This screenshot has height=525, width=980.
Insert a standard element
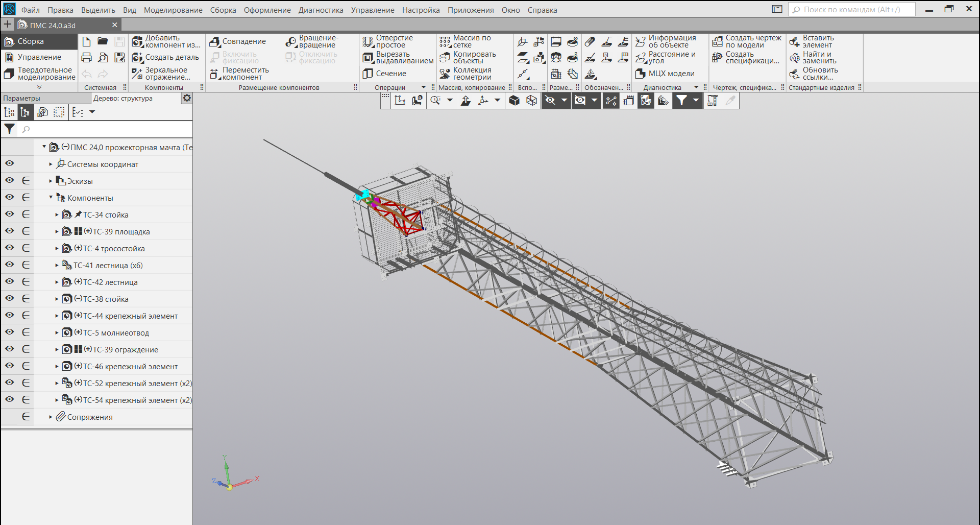coord(812,41)
